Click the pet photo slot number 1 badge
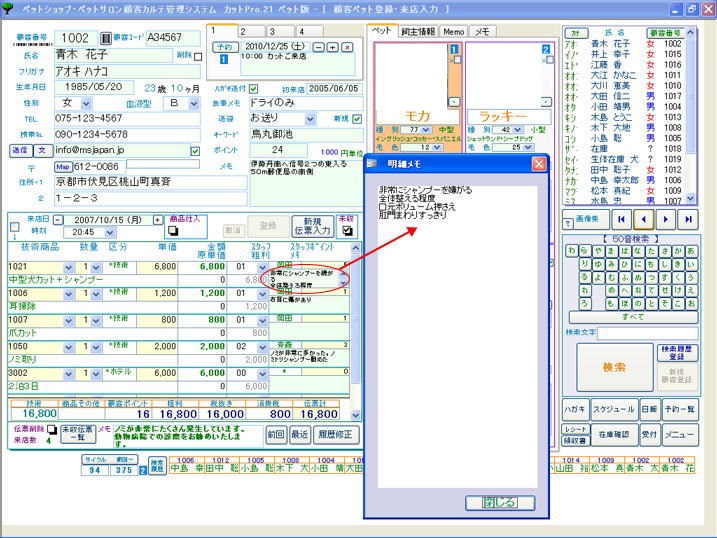717x538 pixels. 453,49
